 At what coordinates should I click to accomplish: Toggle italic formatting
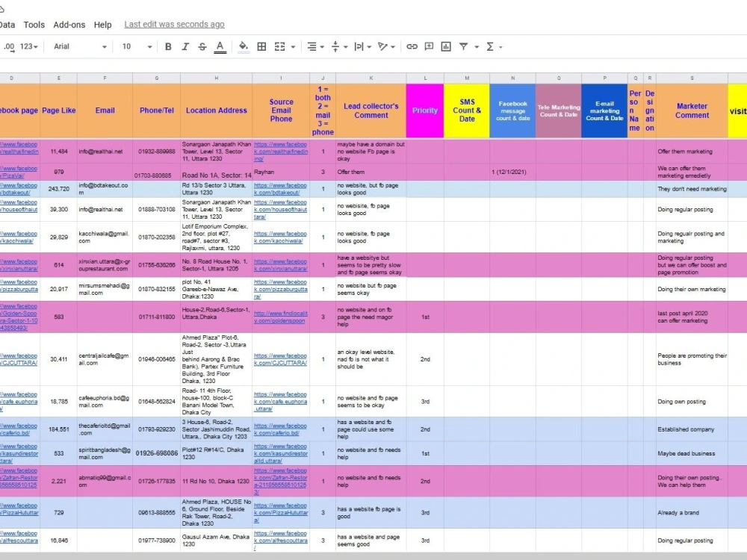coord(185,46)
